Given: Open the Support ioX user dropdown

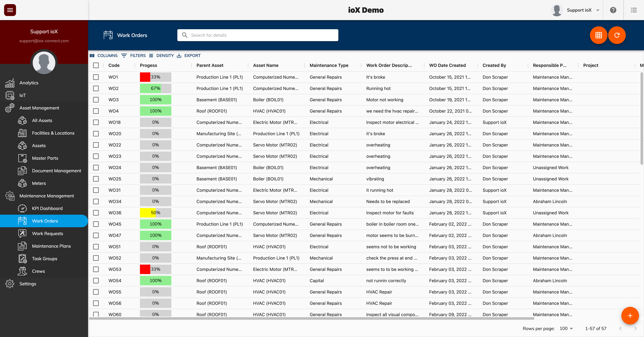Looking at the screenshot, I should pos(575,10).
